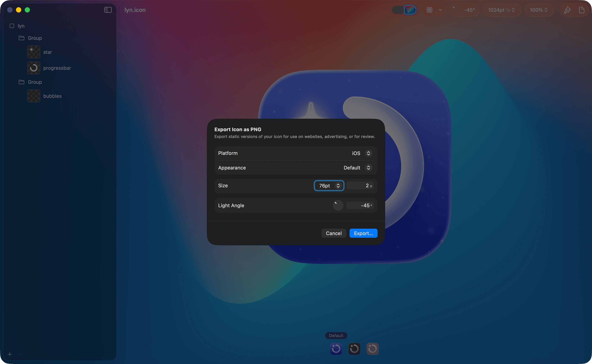Select the progressbar layer in the sidebar

point(57,68)
